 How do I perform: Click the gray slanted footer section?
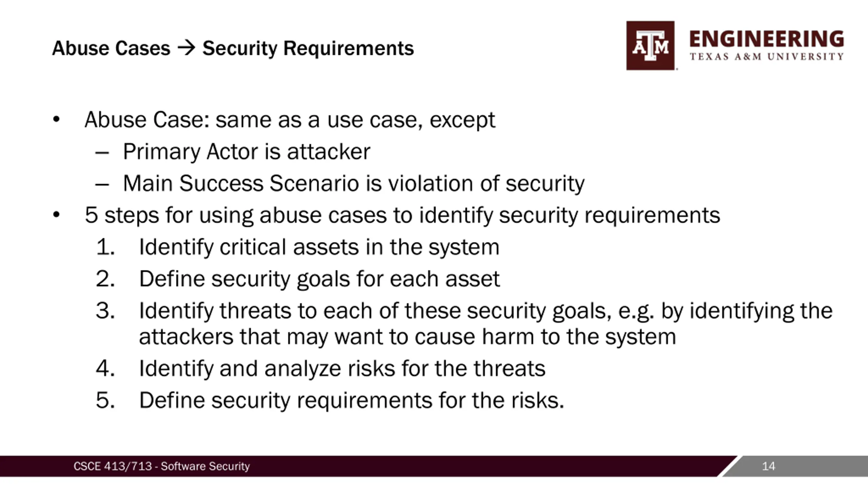(x=797, y=466)
